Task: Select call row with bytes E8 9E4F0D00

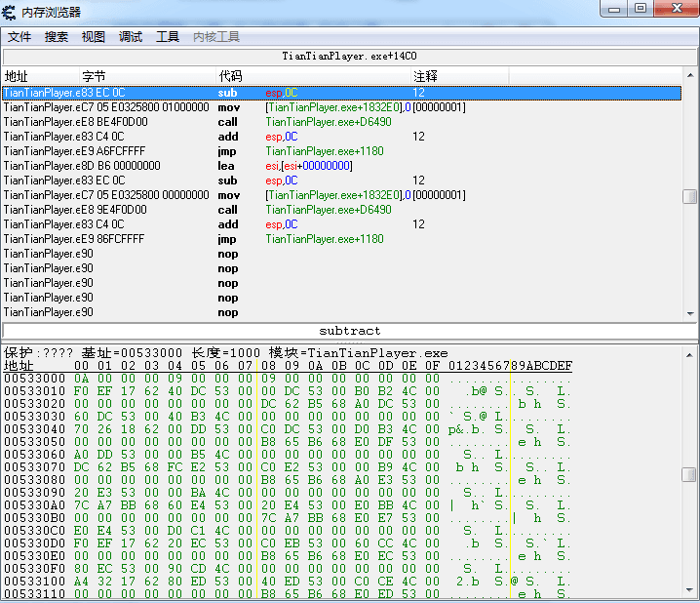Action: coord(342,210)
